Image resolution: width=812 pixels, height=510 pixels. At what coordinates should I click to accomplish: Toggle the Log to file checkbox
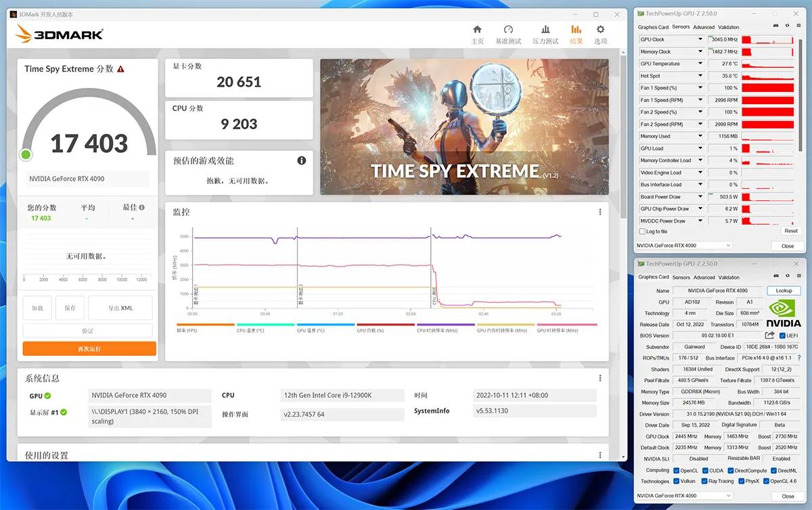[x=642, y=231]
